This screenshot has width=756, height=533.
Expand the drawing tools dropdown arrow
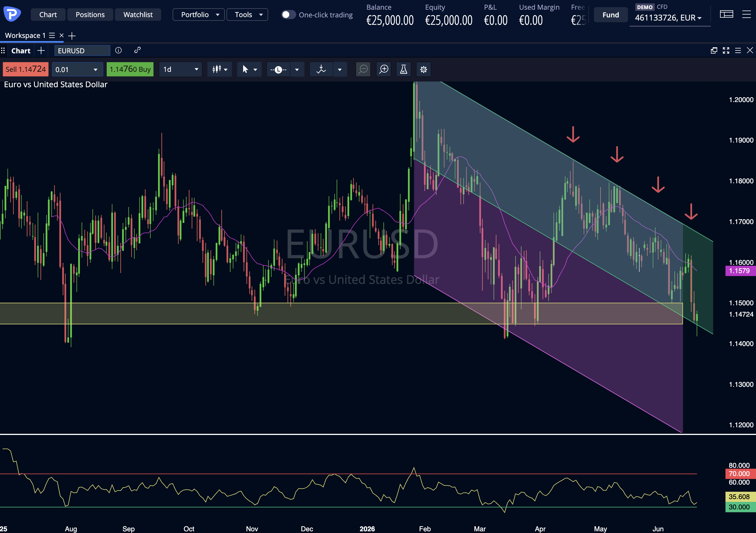[297, 70]
